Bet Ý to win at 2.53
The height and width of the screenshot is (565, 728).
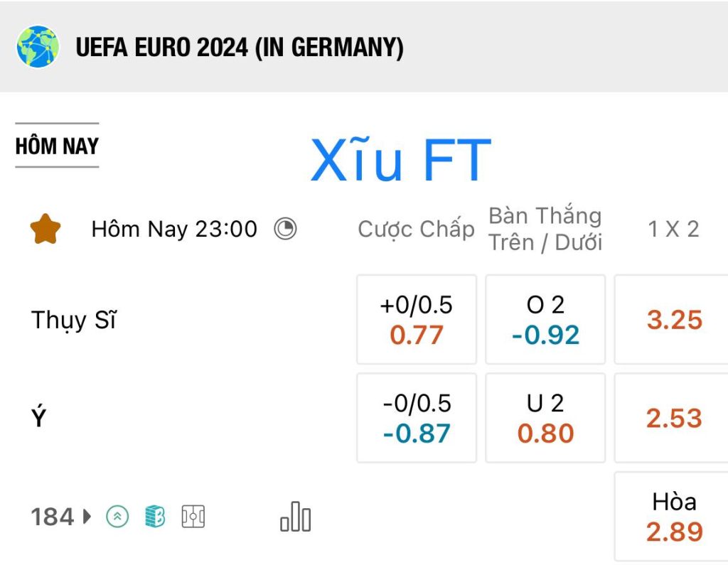coord(672,418)
